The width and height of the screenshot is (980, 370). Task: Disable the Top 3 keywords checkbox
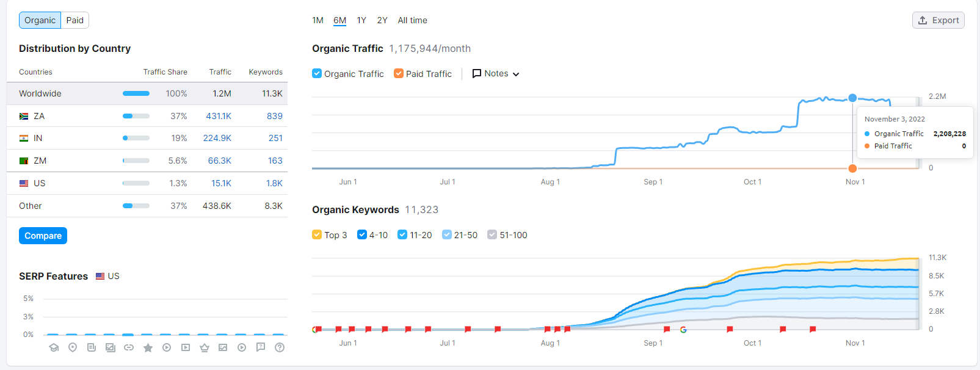coord(317,234)
